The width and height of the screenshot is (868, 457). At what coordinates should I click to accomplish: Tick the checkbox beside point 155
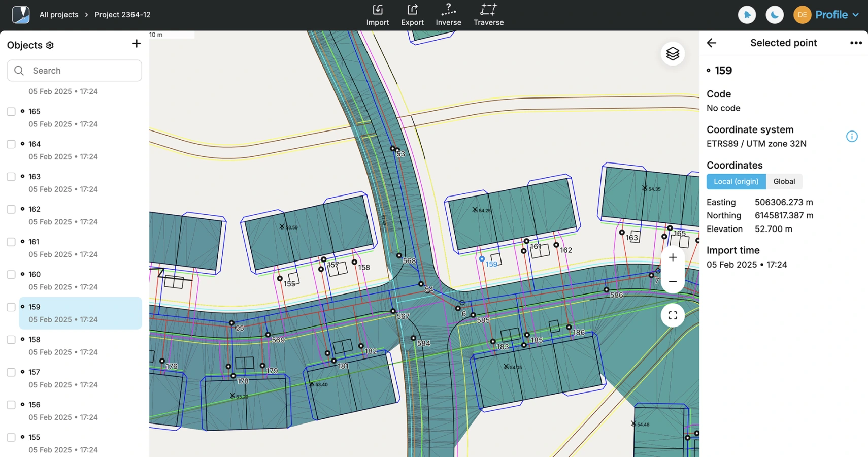pos(11,437)
